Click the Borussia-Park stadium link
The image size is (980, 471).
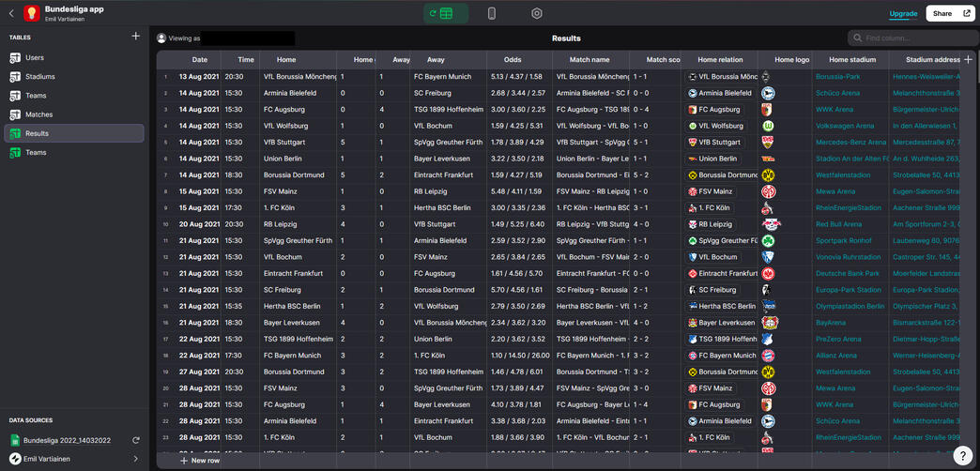pyautogui.click(x=837, y=77)
